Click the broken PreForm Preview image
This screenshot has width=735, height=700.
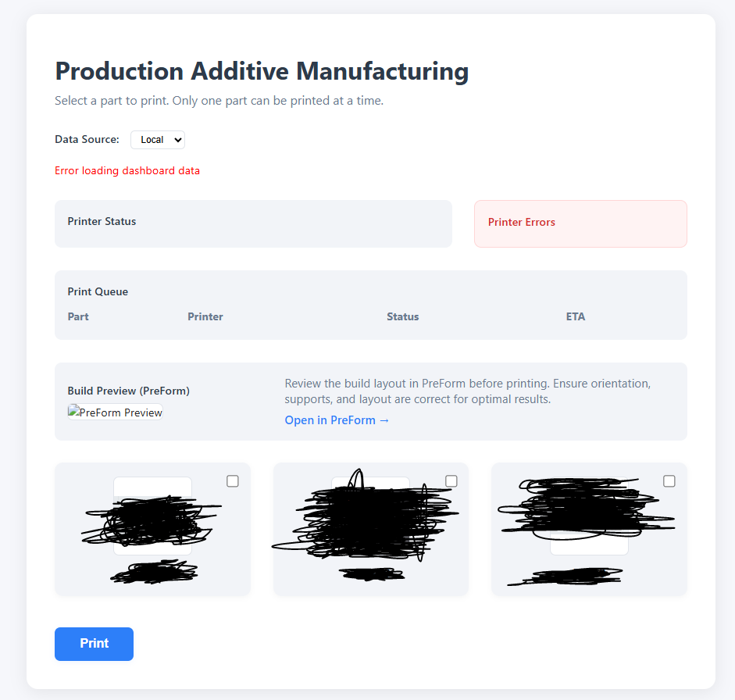point(115,412)
